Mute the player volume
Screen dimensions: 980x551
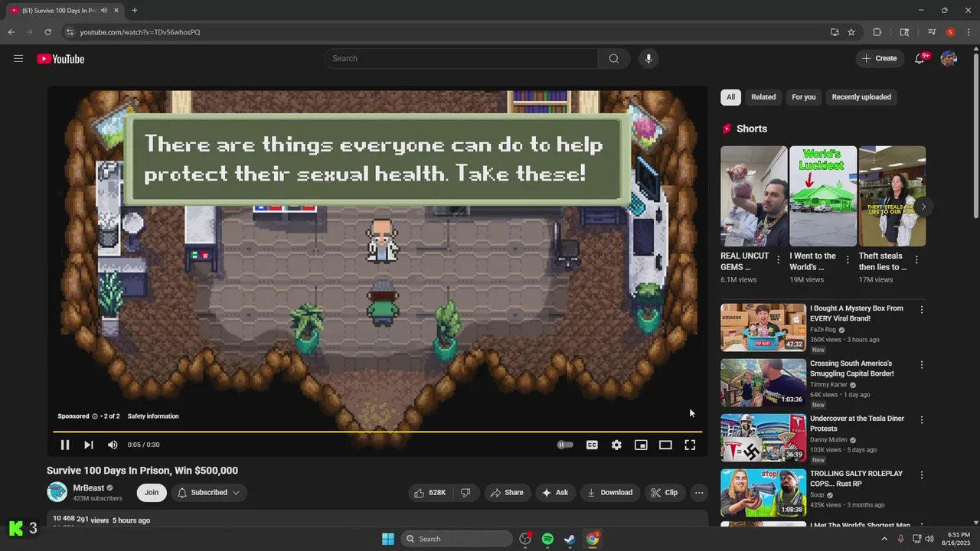(x=113, y=445)
